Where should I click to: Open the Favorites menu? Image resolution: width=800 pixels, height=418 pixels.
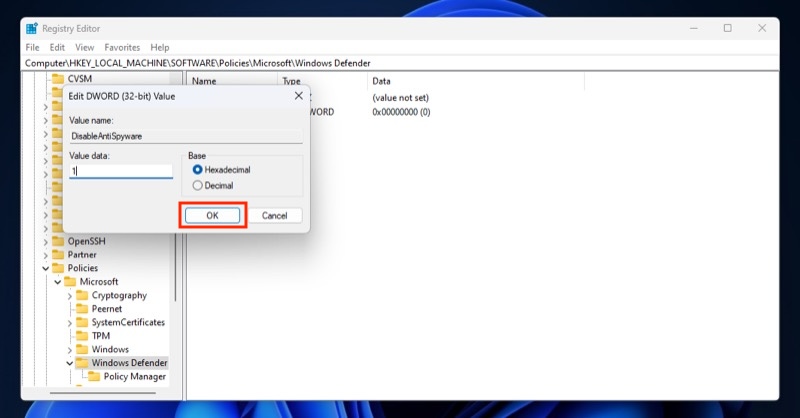[122, 47]
